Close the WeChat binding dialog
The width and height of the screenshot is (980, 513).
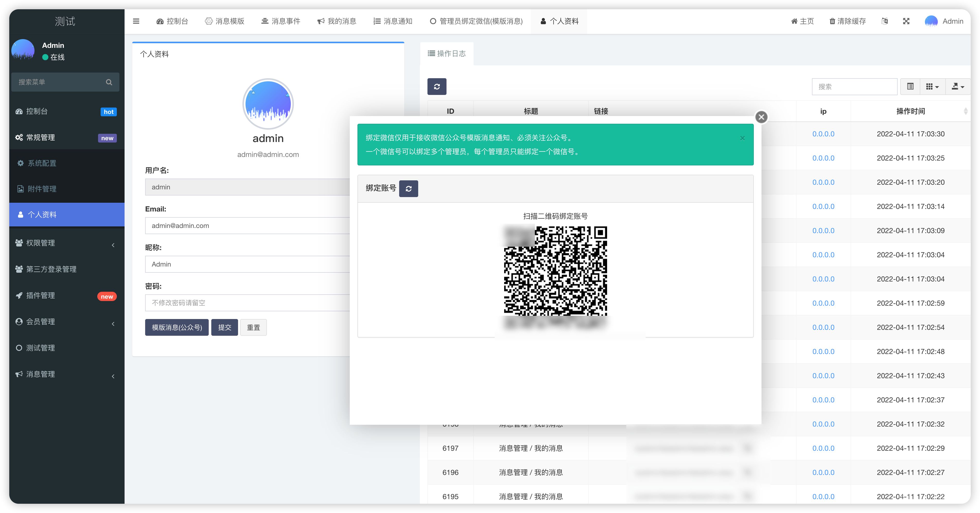click(761, 117)
